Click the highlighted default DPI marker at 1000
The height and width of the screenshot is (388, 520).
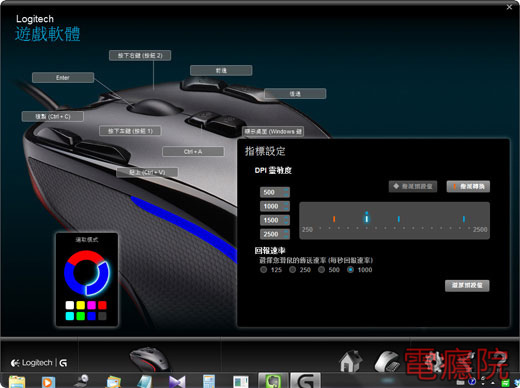click(x=367, y=218)
